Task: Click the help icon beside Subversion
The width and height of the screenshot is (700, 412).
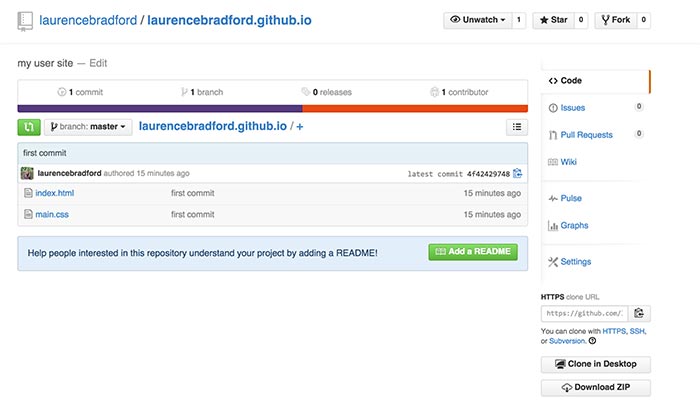Action: (x=592, y=341)
